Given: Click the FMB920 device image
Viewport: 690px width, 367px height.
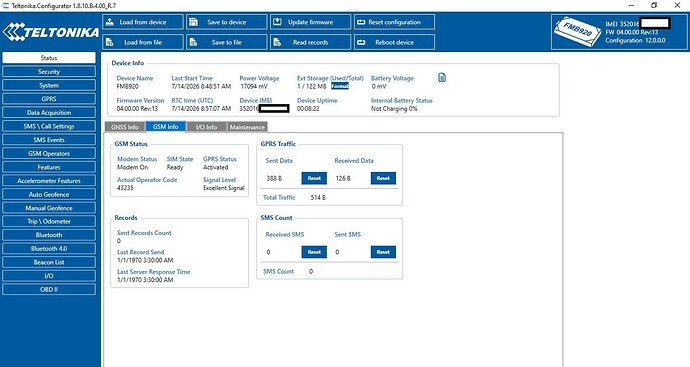Looking at the screenshot, I should pyautogui.click(x=577, y=31).
